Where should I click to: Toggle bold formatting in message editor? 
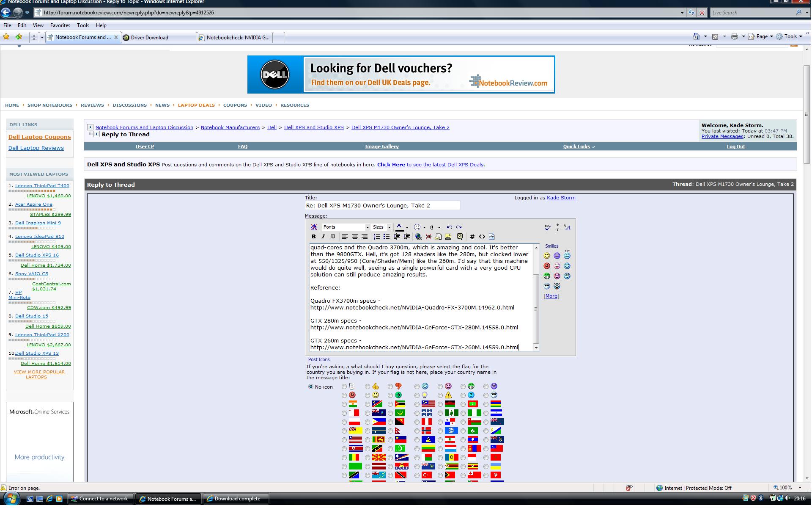click(x=313, y=237)
